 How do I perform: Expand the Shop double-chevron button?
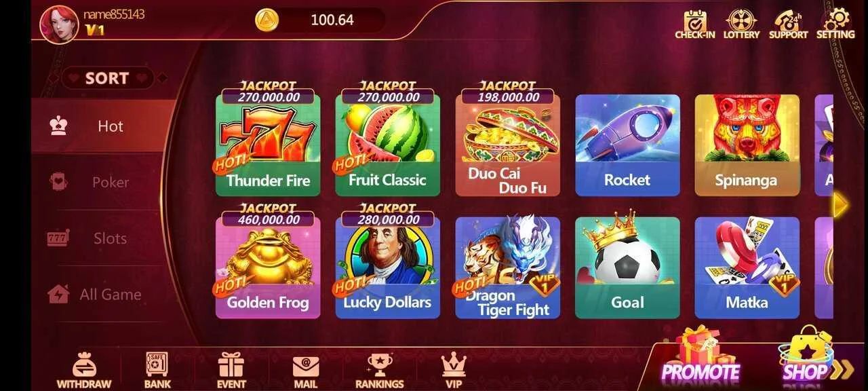[842, 370]
